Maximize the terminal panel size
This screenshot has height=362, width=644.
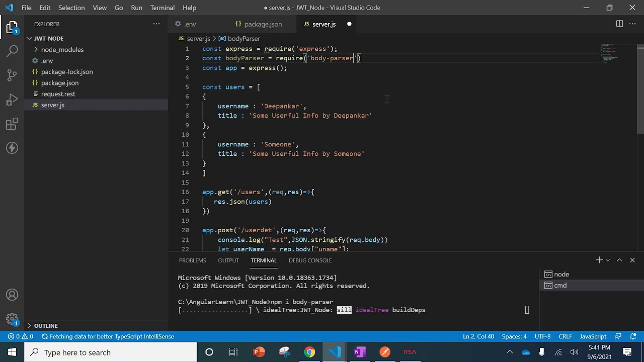pos(619,260)
